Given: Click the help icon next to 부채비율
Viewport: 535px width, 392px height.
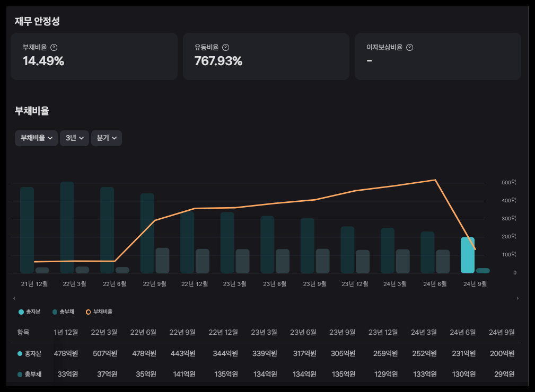Looking at the screenshot, I should pyautogui.click(x=54, y=47).
